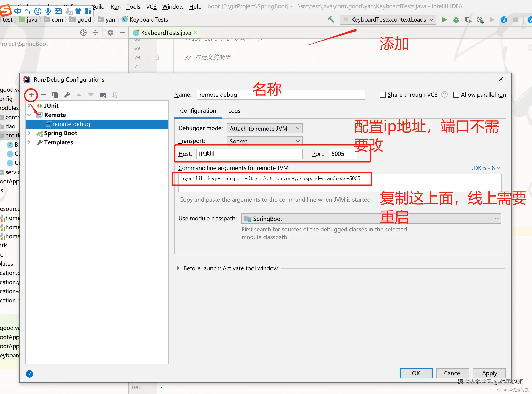This screenshot has height=394, width=532.
Task: Click the blue help question mark icon
Action: click(30, 374)
